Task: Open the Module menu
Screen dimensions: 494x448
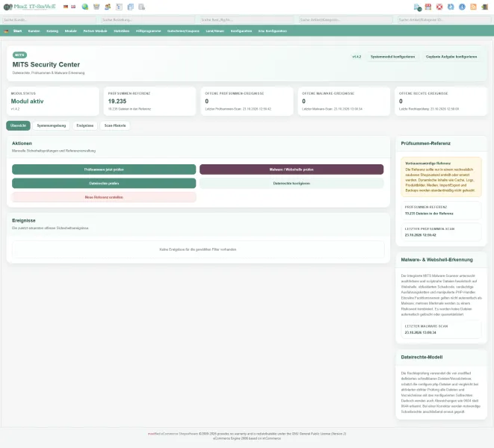Action: coord(71,31)
